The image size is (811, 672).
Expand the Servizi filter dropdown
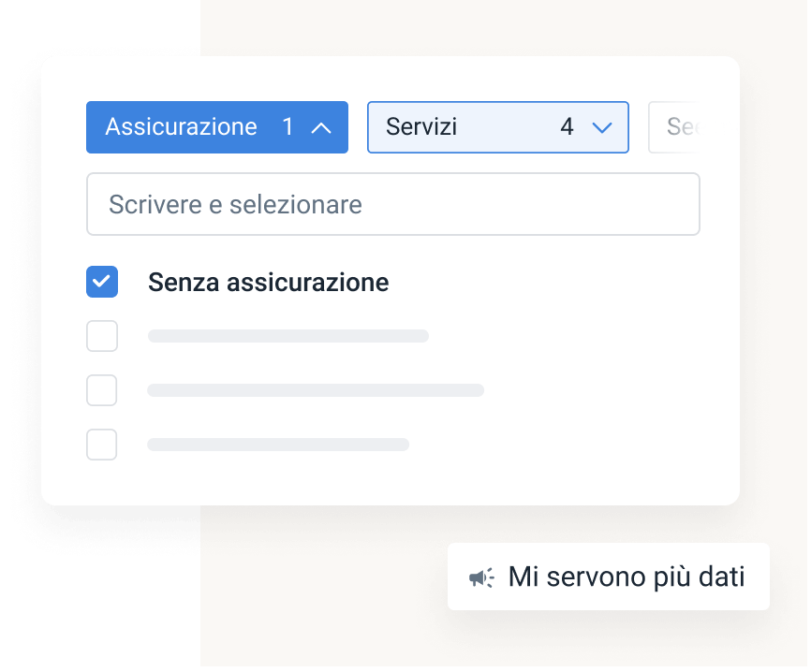tap(498, 127)
